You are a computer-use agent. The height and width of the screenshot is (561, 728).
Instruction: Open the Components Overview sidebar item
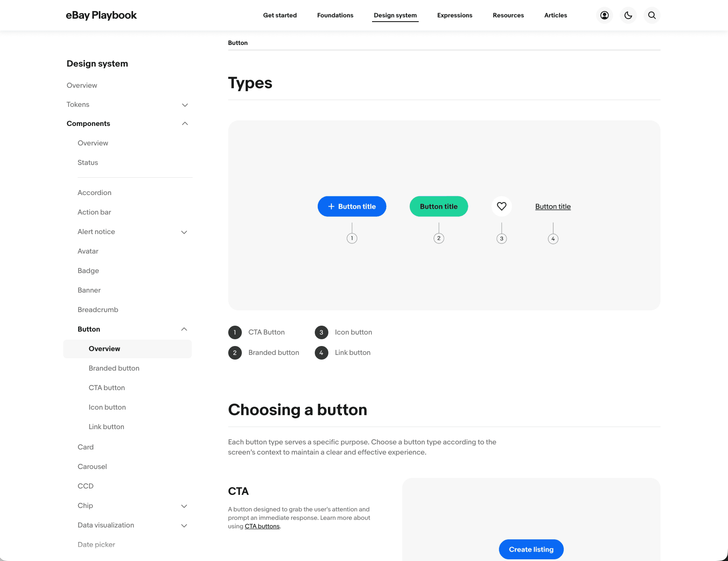[x=93, y=143]
